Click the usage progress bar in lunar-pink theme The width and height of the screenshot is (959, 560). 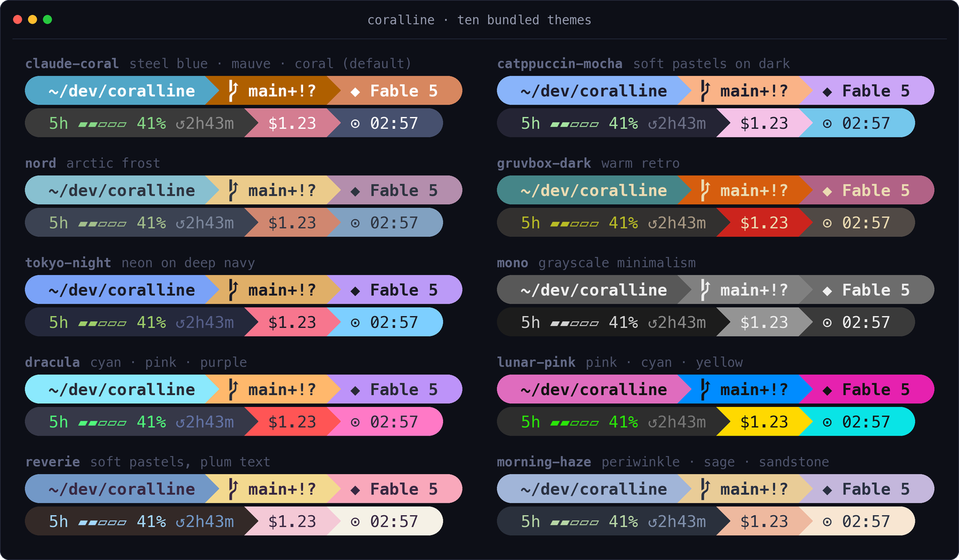click(x=574, y=423)
